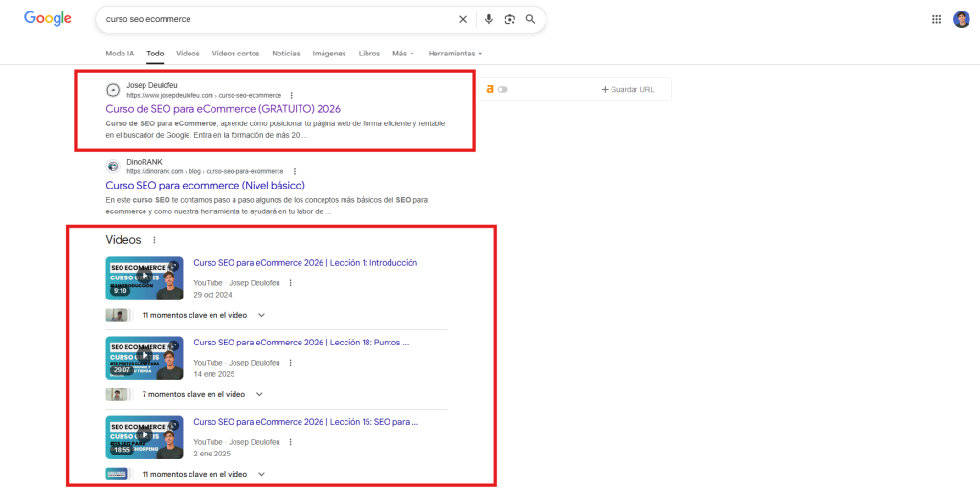The width and height of the screenshot is (980, 488).
Task: Switch to the Imágenes tab
Action: [x=329, y=54]
